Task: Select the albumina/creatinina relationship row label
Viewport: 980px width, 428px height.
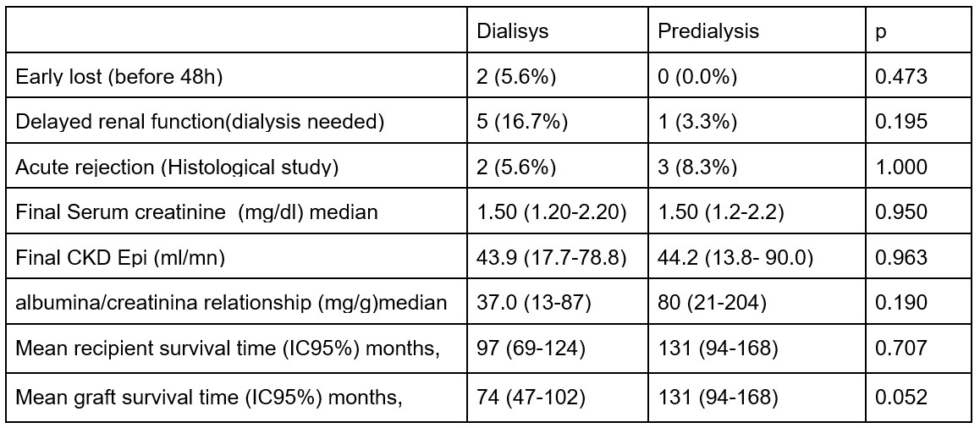Action: pos(231,302)
